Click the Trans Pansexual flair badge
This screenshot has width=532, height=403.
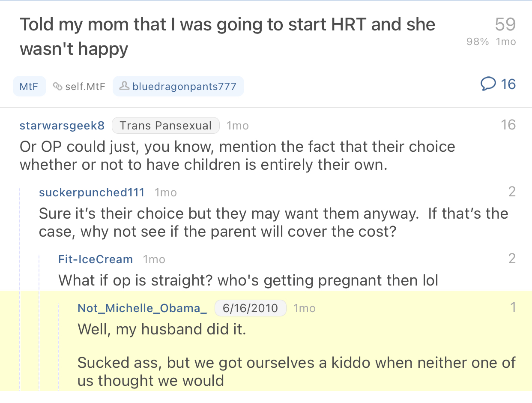pyautogui.click(x=165, y=126)
